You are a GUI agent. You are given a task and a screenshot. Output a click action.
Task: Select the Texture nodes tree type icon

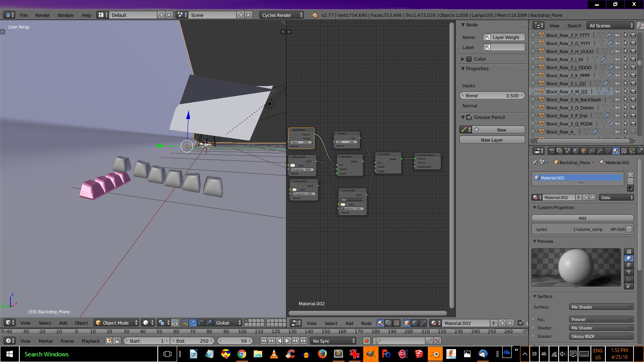pos(396,323)
